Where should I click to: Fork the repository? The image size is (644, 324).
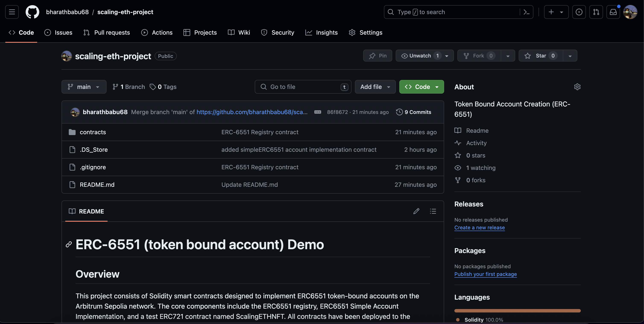479,56
